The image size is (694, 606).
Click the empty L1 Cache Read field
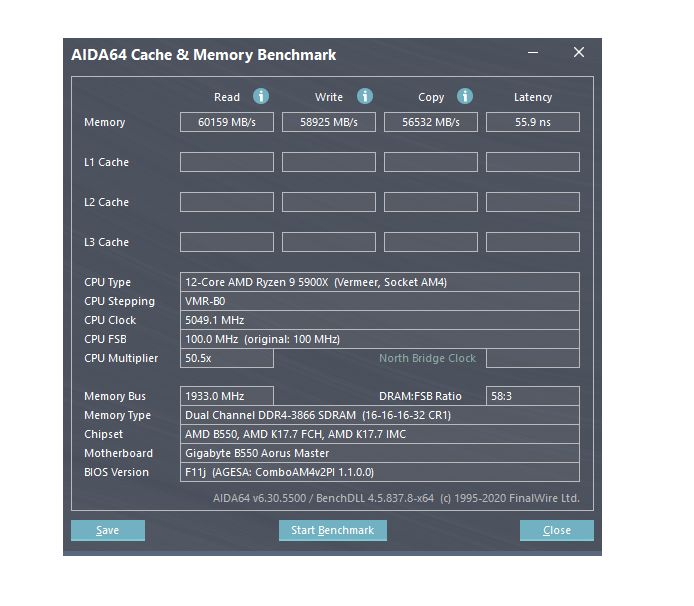pyautogui.click(x=227, y=162)
